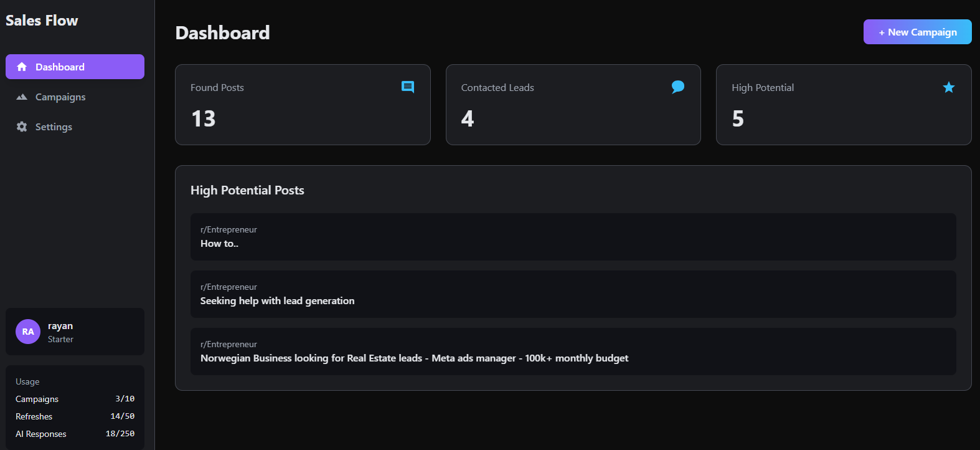Click the Campaigns megaphone icon
This screenshot has height=450, width=980.
[21, 97]
